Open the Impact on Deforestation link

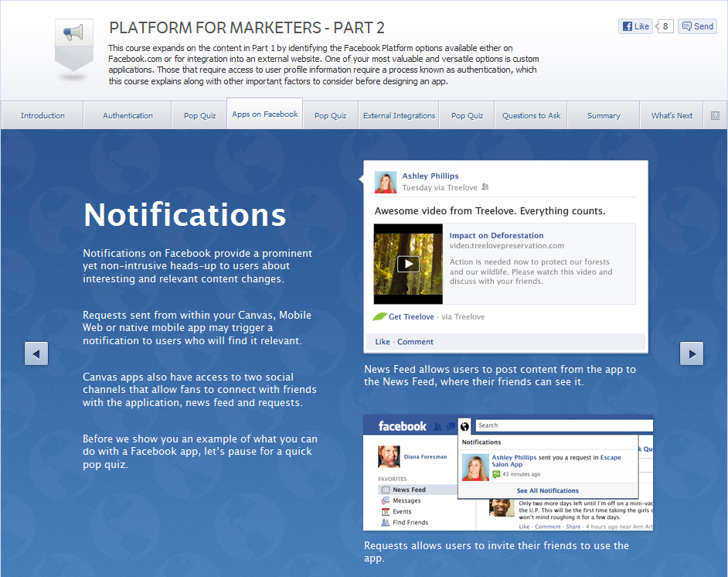click(496, 236)
